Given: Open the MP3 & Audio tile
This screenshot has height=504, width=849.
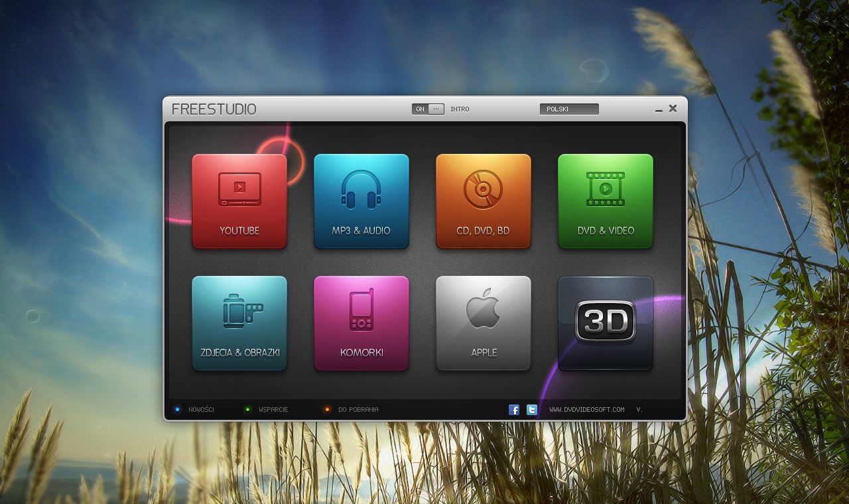Looking at the screenshot, I should click(361, 202).
